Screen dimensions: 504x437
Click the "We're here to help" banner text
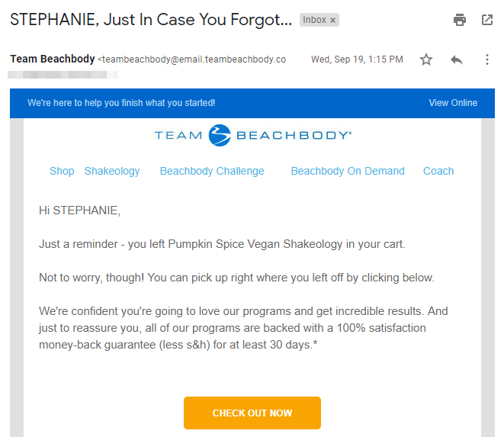tap(121, 103)
